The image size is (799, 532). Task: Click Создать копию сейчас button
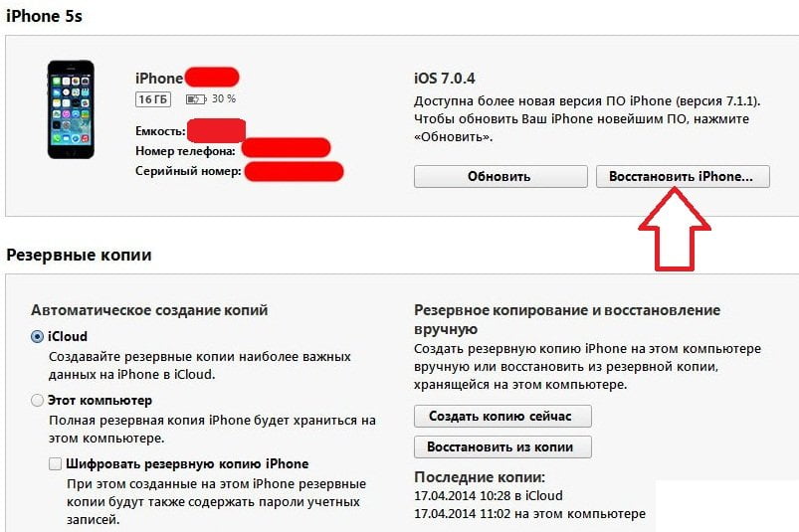click(502, 417)
